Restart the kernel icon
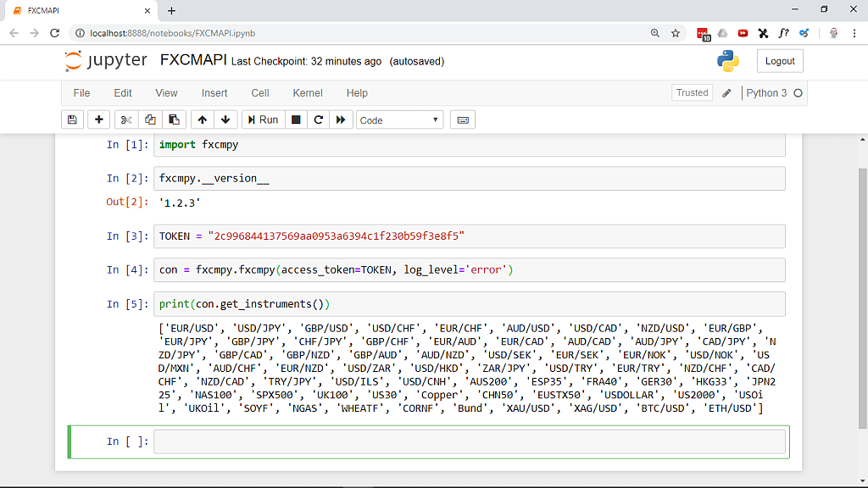Image resolution: width=868 pixels, height=488 pixels. [x=319, y=120]
